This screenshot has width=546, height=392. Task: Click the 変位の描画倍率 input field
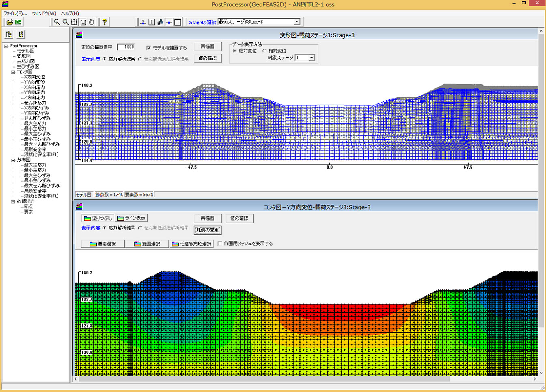126,47
